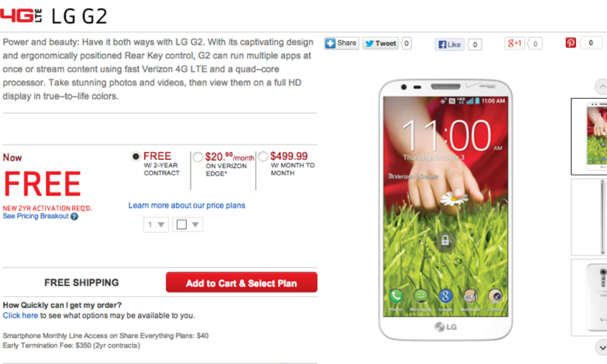Pin the phone image with Pinterest icon
The image size is (607, 364).
[x=571, y=43]
